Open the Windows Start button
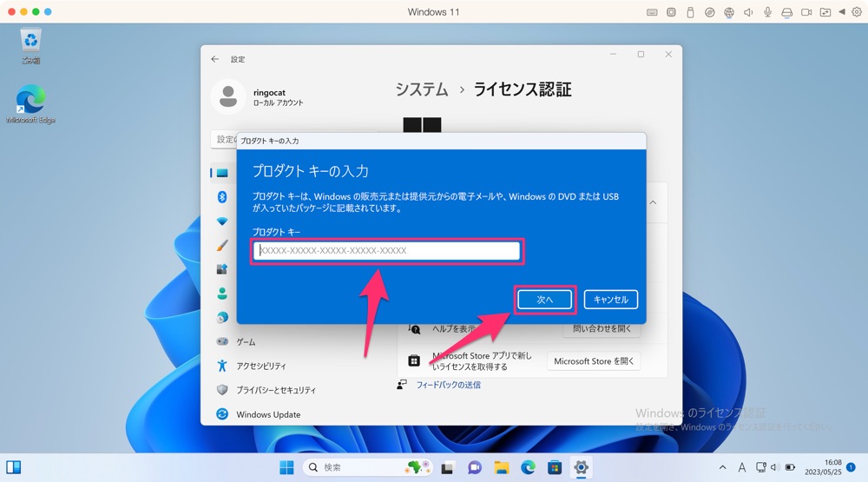Screen dimensions: 868x482 point(286,467)
